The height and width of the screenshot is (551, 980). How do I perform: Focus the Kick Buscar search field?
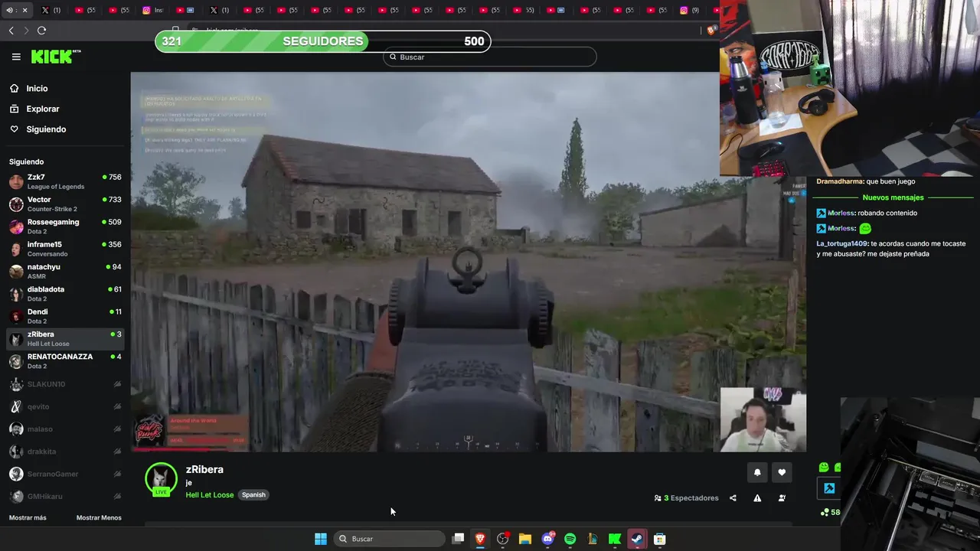(x=490, y=57)
